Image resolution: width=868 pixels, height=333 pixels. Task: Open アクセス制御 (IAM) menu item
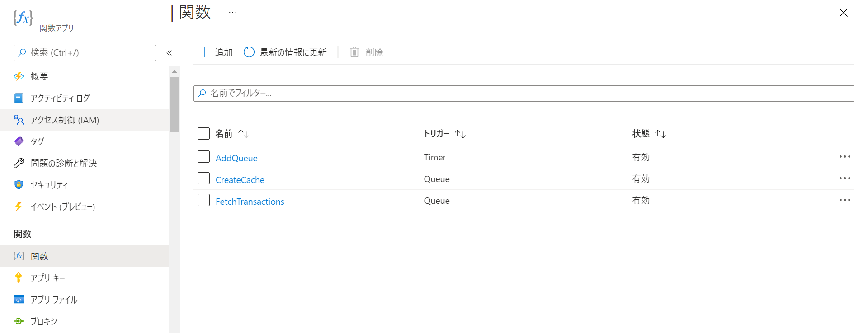pyautogui.click(x=84, y=120)
